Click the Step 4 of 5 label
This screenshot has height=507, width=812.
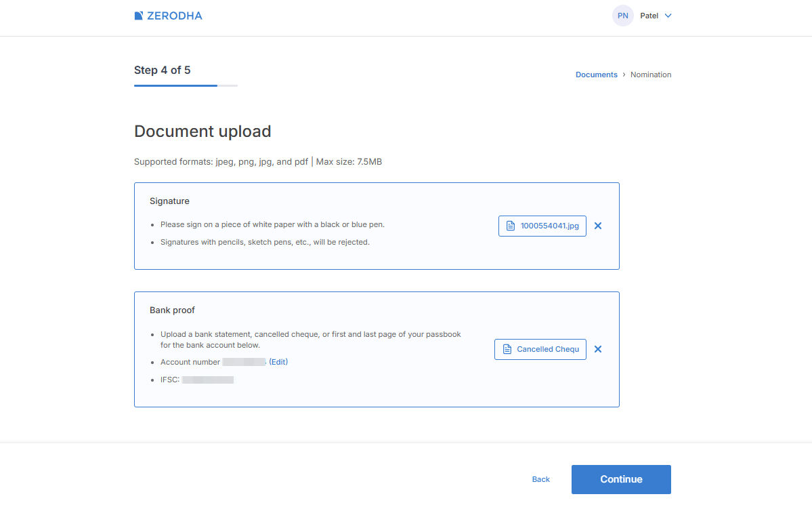162,70
